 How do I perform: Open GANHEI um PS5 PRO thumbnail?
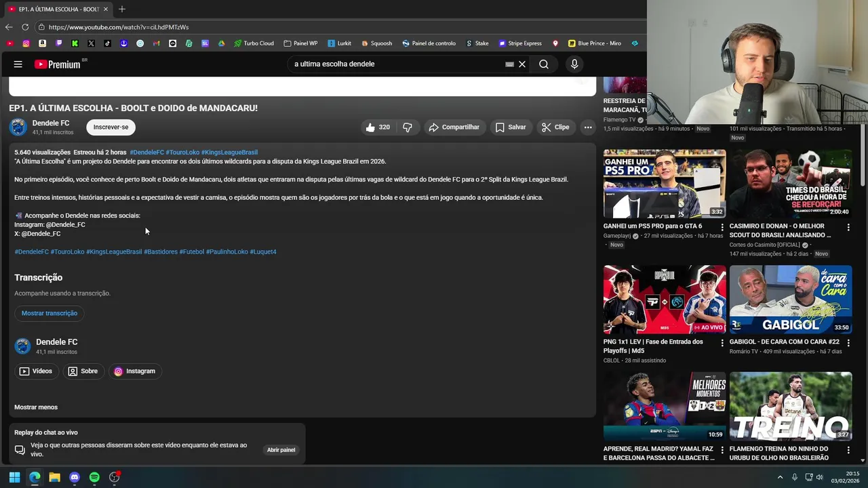tap(665, 184)
